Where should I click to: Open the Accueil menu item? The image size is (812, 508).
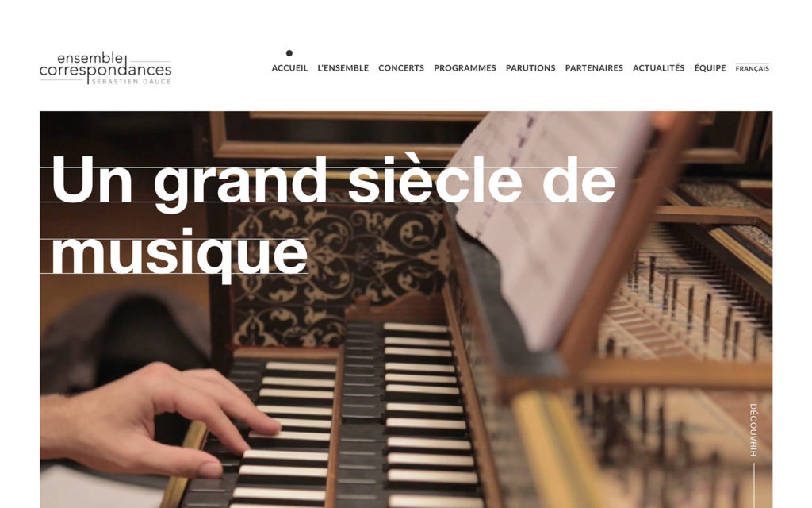coord(289,68)
